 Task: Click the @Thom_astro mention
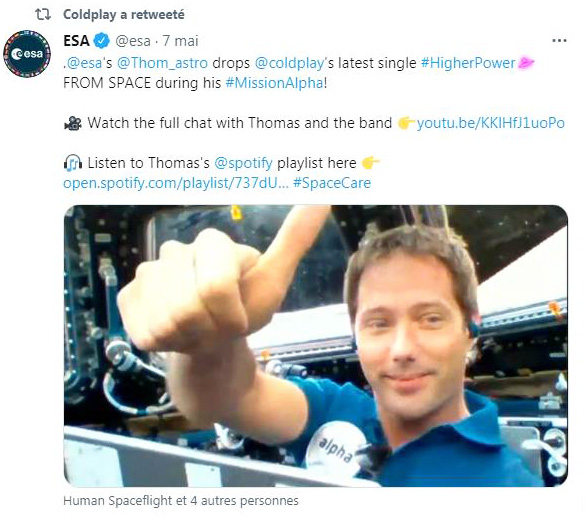tap(162, 63)
